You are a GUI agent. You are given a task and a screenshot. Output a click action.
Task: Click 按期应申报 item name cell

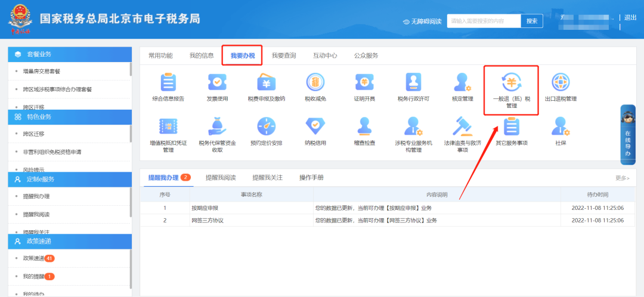point(252,208)
